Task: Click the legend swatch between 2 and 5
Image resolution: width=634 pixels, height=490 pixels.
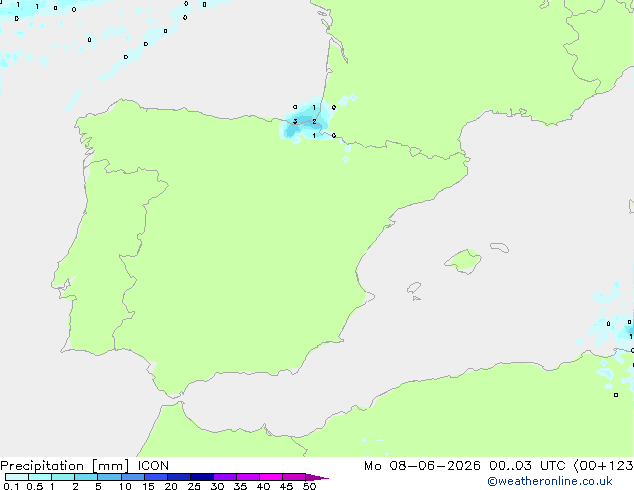Action: (x=86, y=477)
